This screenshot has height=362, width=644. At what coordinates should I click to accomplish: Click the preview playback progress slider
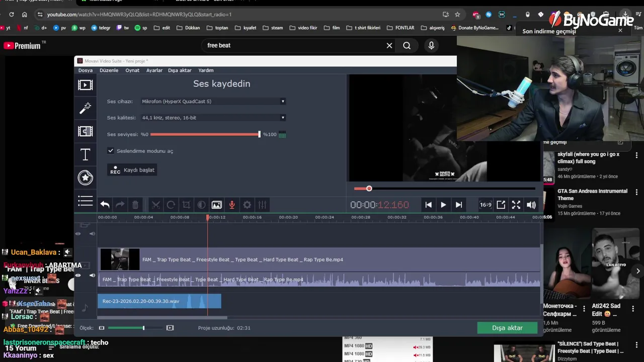tap(444, 189)
